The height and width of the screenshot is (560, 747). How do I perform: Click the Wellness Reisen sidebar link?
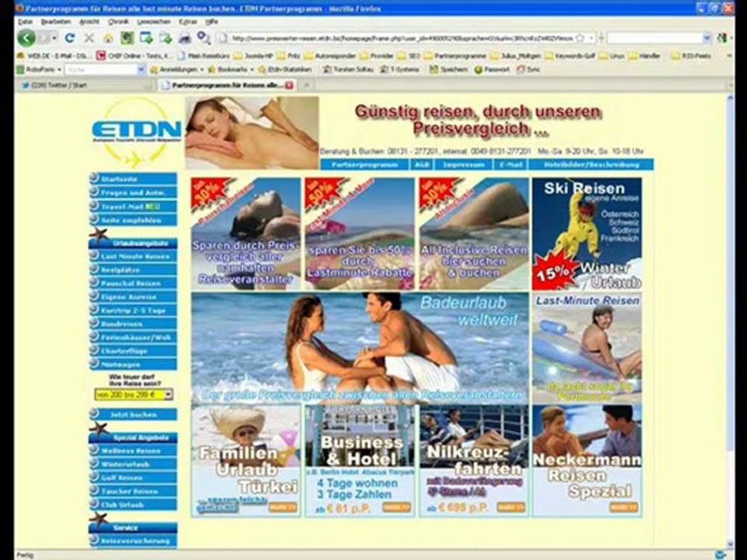point(133,450)
